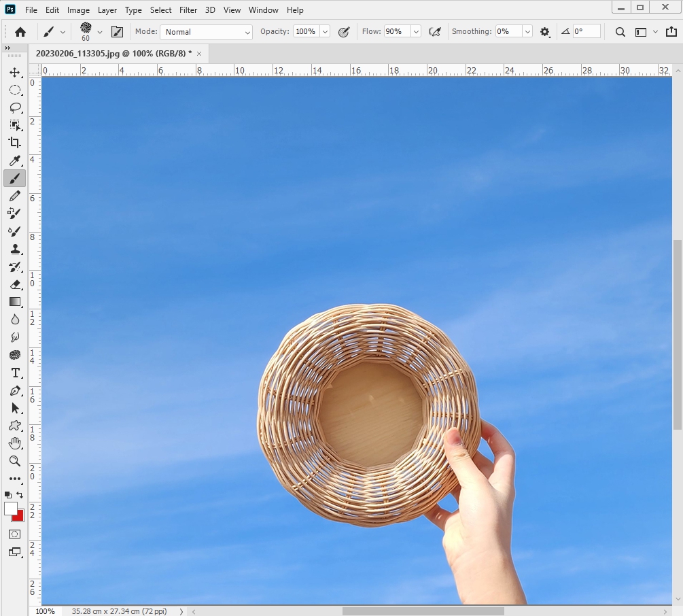The image size is (683, 616).
Task: Select the Mixer Brush tool
Action: pos(15,231)
